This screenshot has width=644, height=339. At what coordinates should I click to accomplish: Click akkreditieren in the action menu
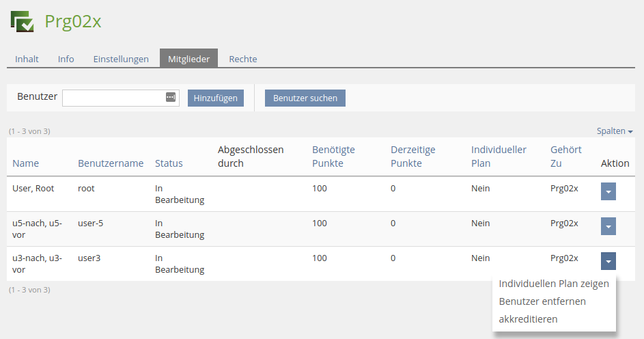(x=528, y=319)
